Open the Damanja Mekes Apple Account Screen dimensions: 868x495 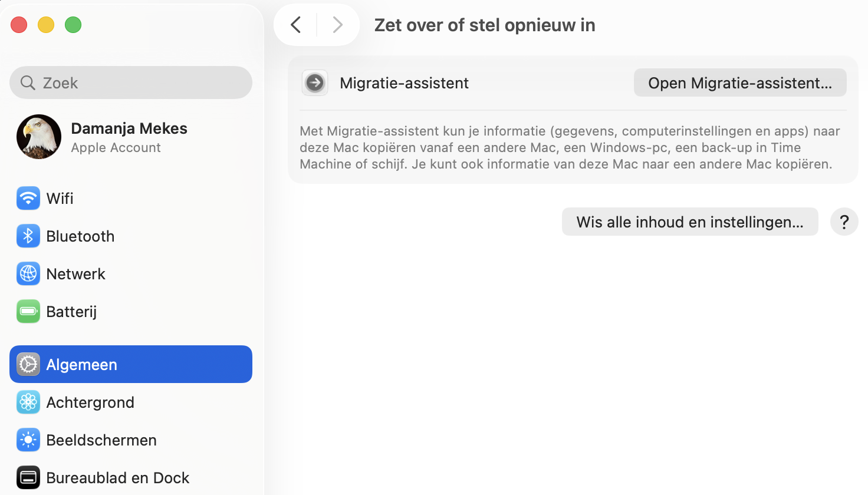(129, 137)
